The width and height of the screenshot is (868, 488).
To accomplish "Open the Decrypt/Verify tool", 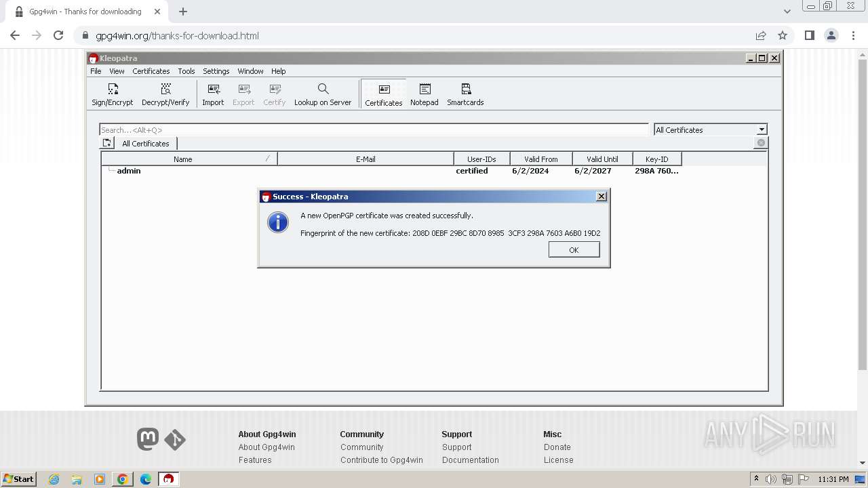I will 165,94.
